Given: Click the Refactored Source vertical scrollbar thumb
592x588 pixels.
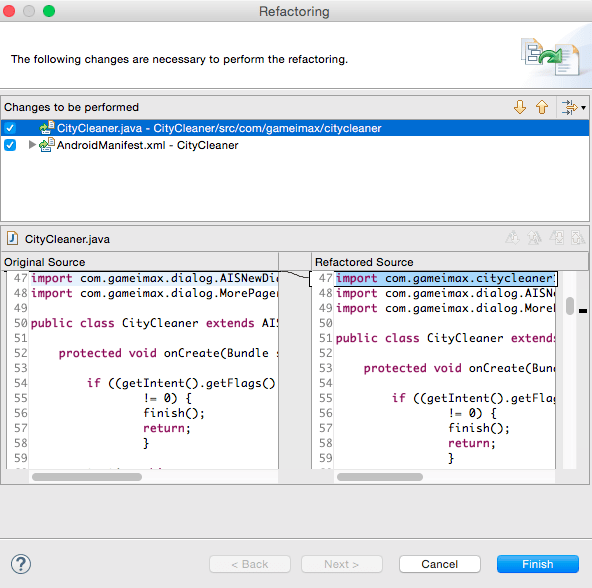Looking at the screenshot, I should 570,306.
